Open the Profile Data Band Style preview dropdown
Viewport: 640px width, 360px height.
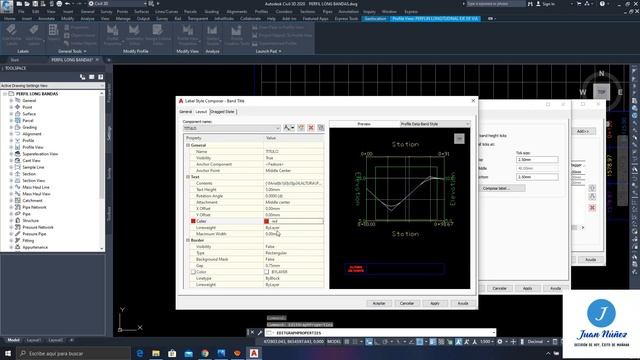click(435, 124)
